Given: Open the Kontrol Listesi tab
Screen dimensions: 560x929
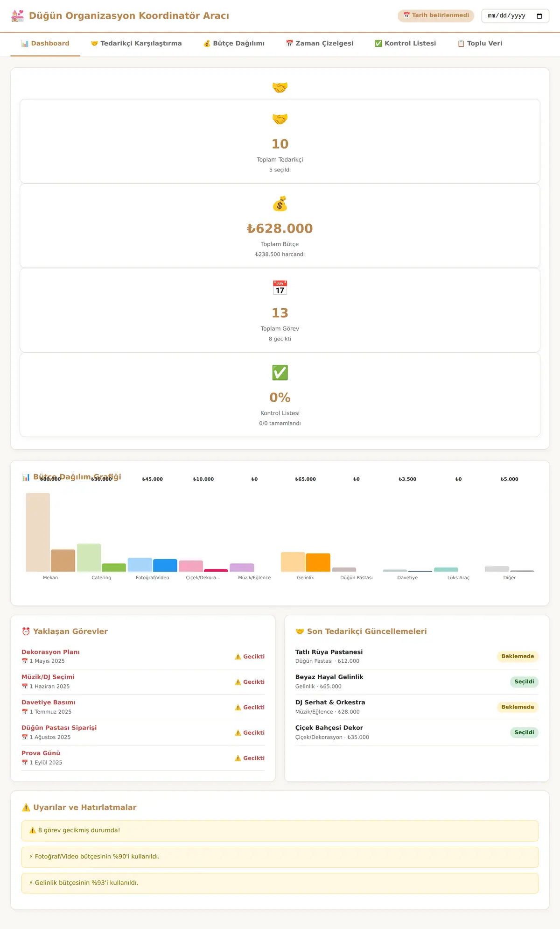Looking at the screenshot, I should 405,43.
